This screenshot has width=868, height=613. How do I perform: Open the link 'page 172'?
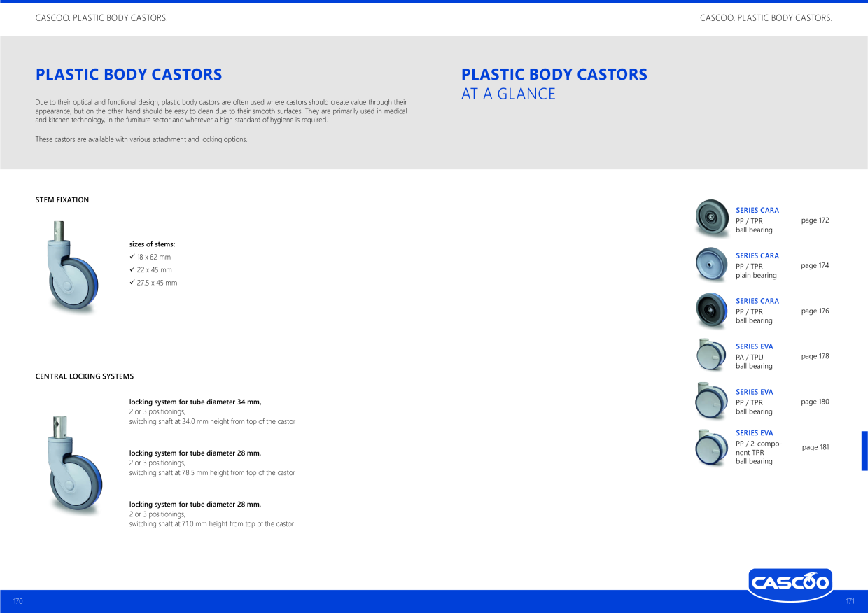pos(815,220)
